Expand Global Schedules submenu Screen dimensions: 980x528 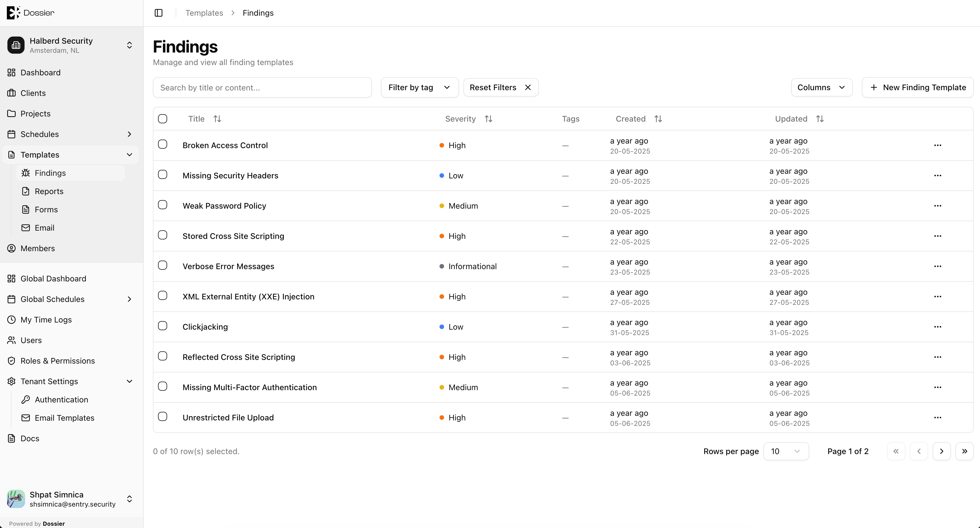point(129,299)
